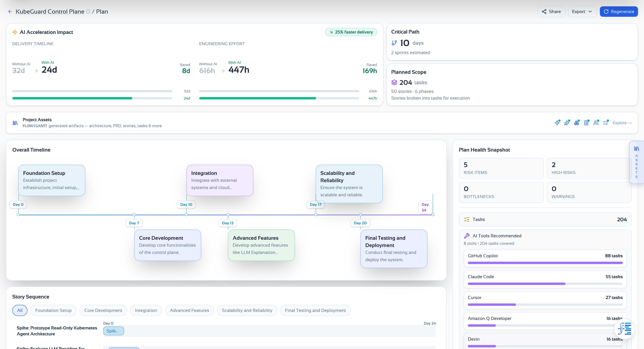Click the Day 7 timeline marker
644x349 pixels.
[134, 223]
